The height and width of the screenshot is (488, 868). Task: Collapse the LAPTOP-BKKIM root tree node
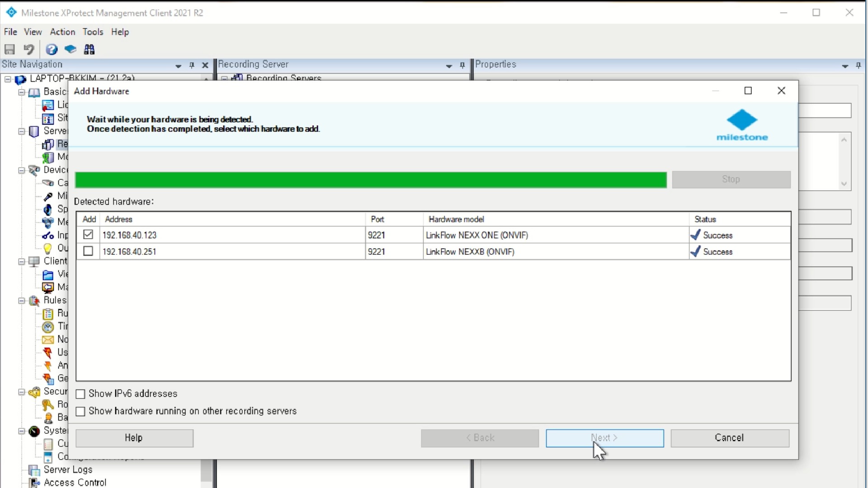click(x=8, y=80)
